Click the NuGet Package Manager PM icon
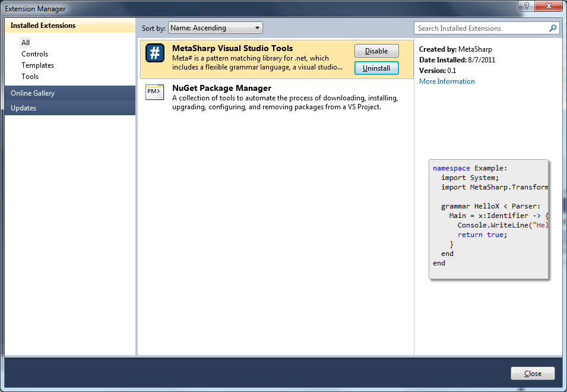 pyautogui.click(x=154, y=92)
